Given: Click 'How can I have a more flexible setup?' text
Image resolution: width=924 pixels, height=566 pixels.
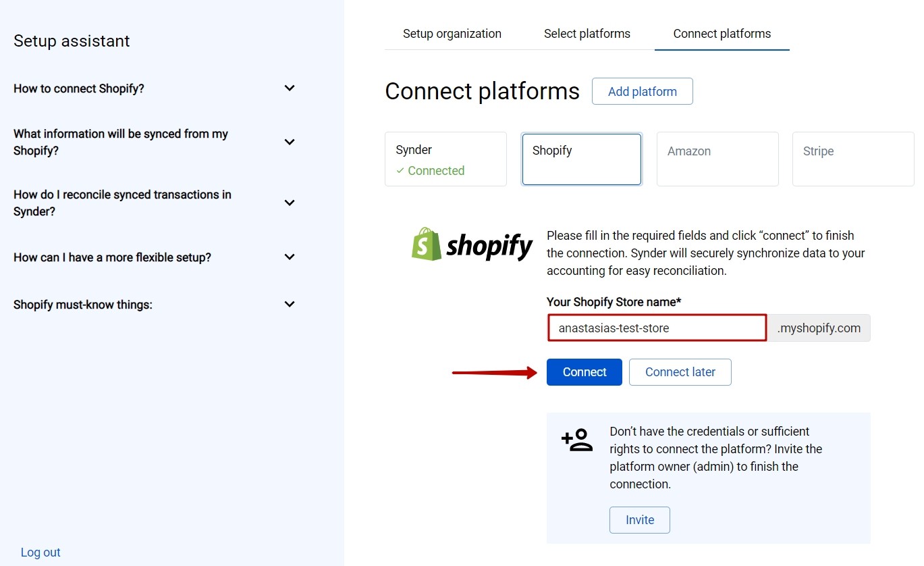Looking at the screenshot, I should [112, 257].
